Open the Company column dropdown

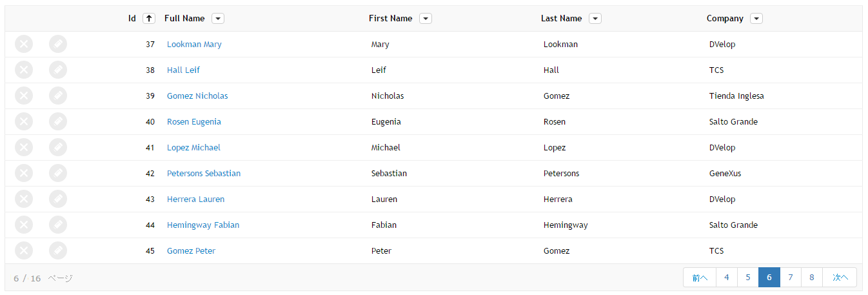point(756,19)
